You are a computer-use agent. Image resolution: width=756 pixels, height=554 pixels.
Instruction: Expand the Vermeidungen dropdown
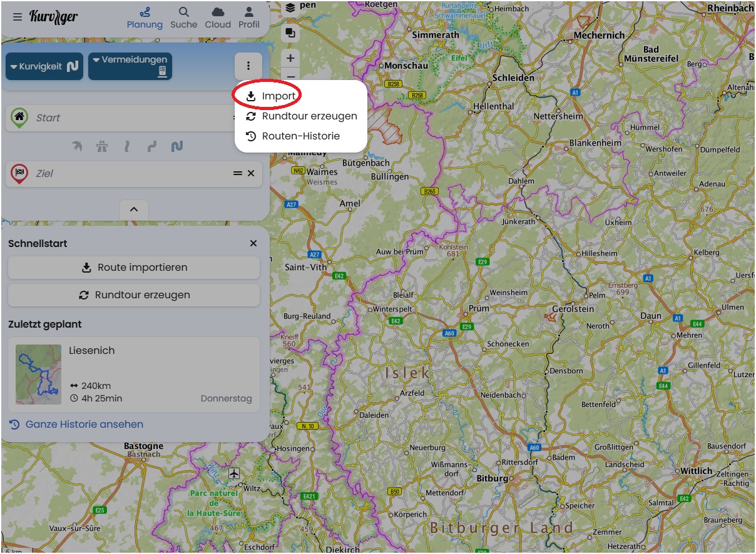point(130,66)
